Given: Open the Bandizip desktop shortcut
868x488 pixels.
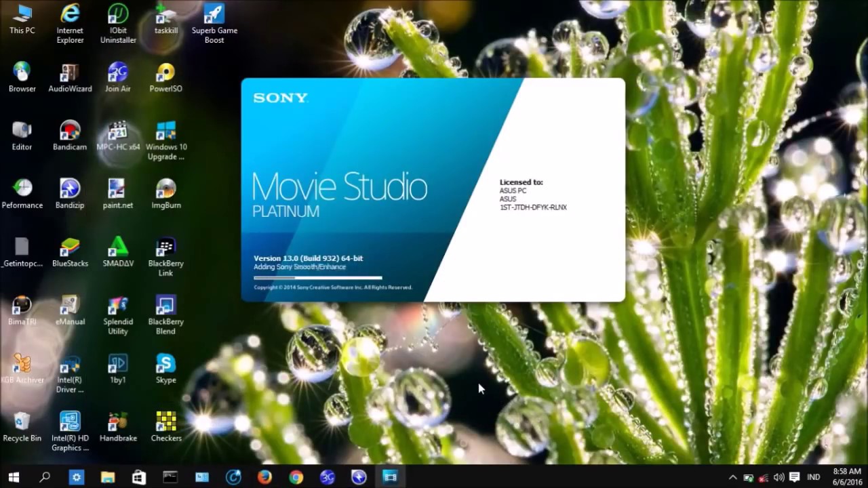Looking at the screenshot, I should pyautogui.click(x=70, y=195).
